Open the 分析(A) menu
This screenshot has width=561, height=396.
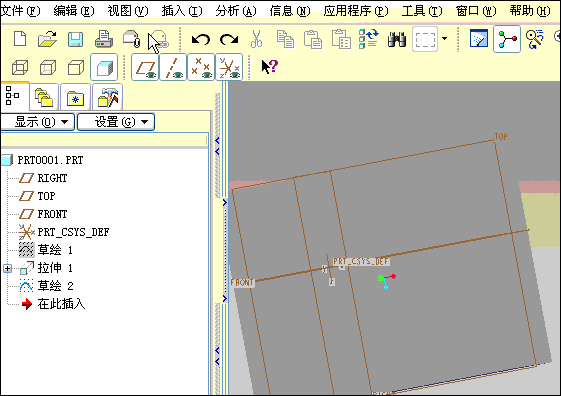[x=236, y=11]
